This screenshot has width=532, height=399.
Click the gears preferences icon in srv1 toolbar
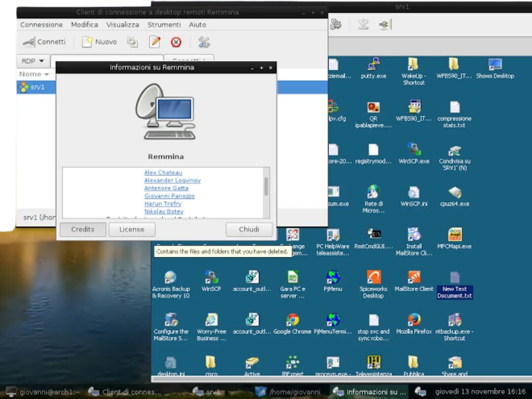pyautogui.click(x=336, y=25)
